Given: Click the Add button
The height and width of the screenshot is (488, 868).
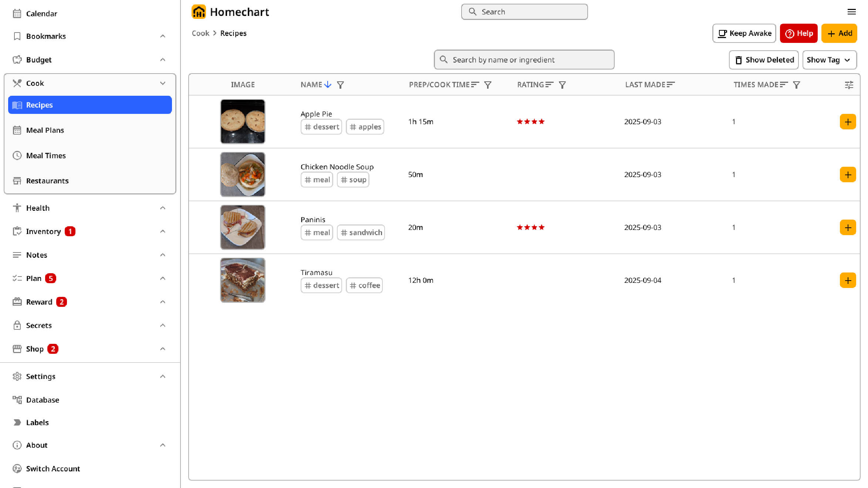Looking at the screenshot, I should pos(839,33).
